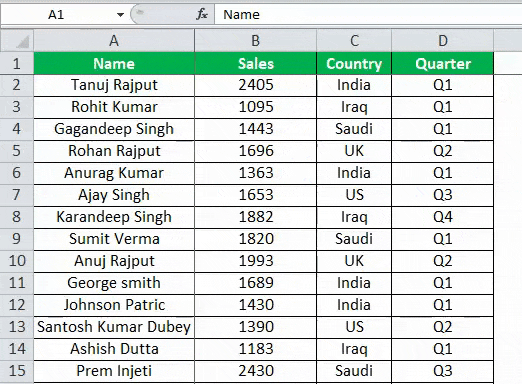Screen dimensions: 522x384
Task: Select column B header
Action: 256,41
